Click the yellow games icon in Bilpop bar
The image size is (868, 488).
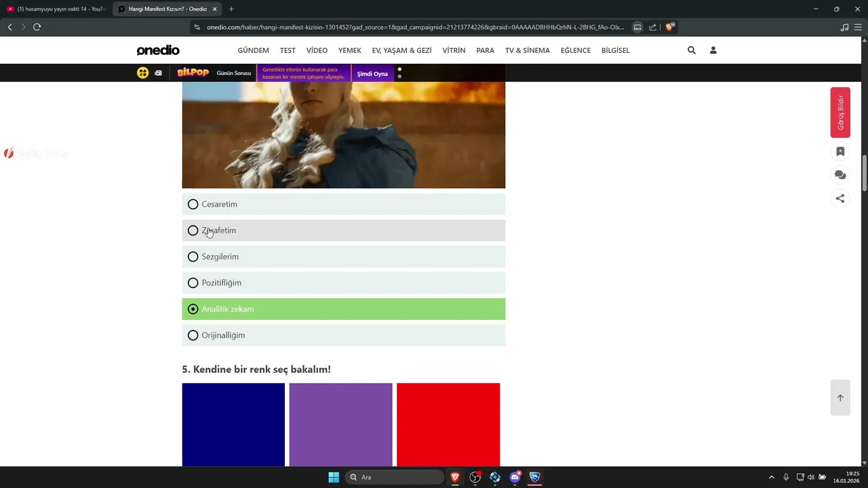(x=142, y=73)
